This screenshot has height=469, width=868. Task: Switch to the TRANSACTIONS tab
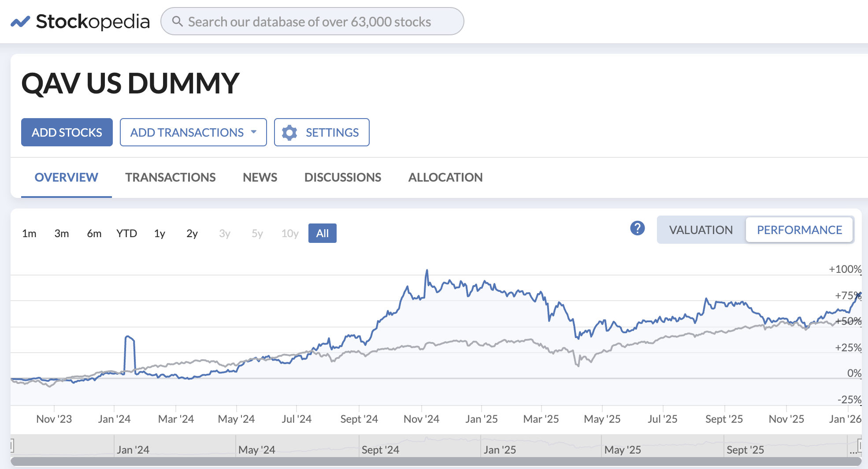(170, 177)
